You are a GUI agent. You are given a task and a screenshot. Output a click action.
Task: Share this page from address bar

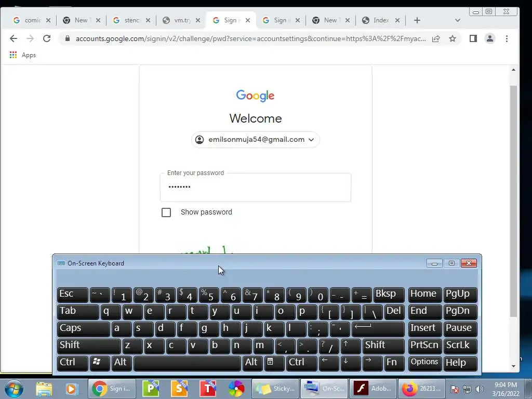point(436,38)
